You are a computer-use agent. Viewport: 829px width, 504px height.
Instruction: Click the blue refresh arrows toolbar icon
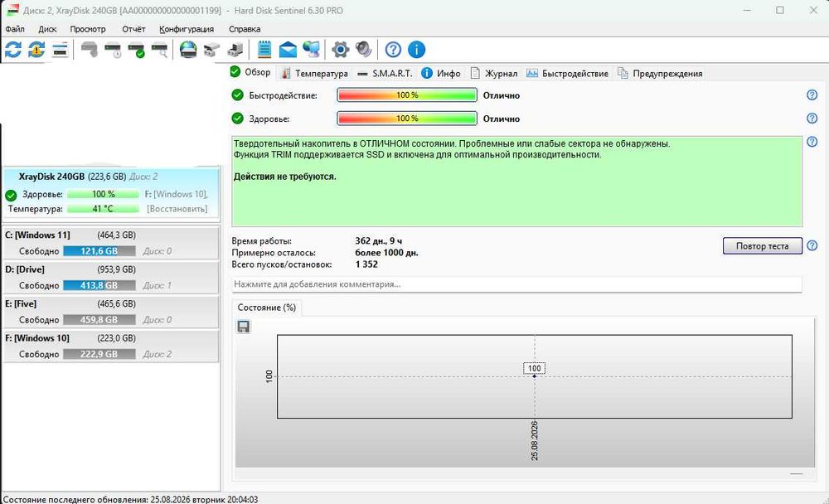(13, 50)
